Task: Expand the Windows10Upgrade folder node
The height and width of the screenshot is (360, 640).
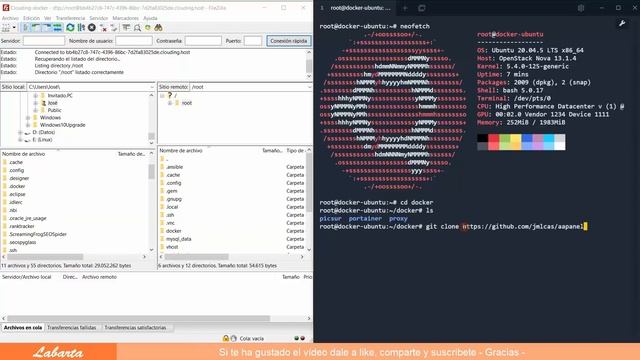Action: [28, 125]
